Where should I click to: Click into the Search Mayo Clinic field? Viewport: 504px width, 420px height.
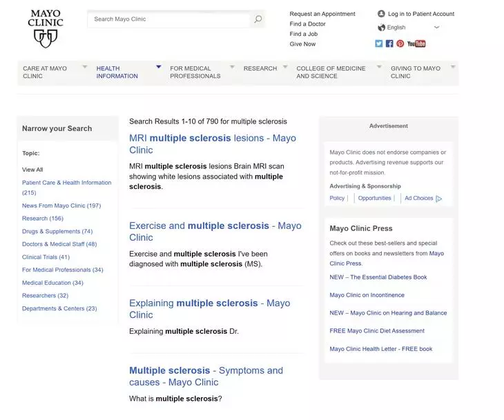(x=168, y=19)
